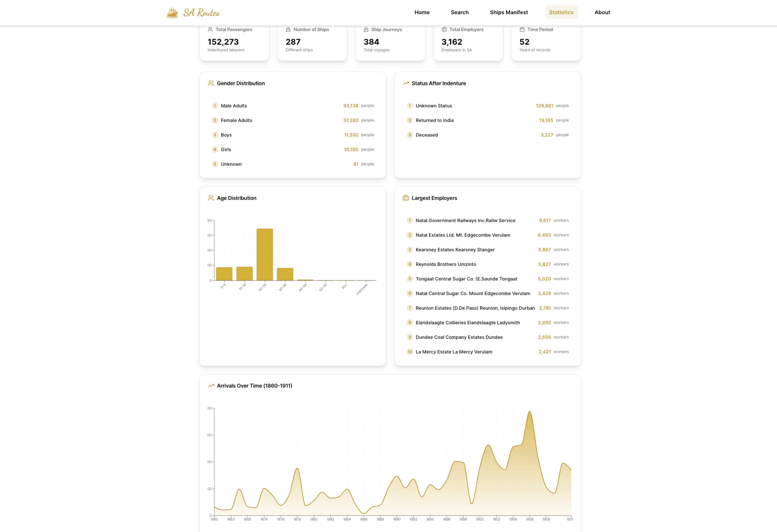This screenshot has width=777, height=532.
Task: Click the Total Passengers people icon
Action: coord(210,29)
